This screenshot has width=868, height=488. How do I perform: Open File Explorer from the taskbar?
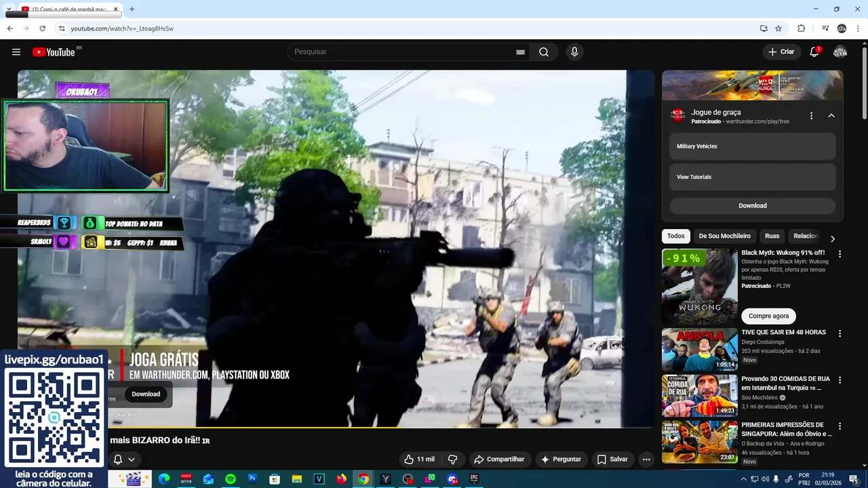coord(297,479)
